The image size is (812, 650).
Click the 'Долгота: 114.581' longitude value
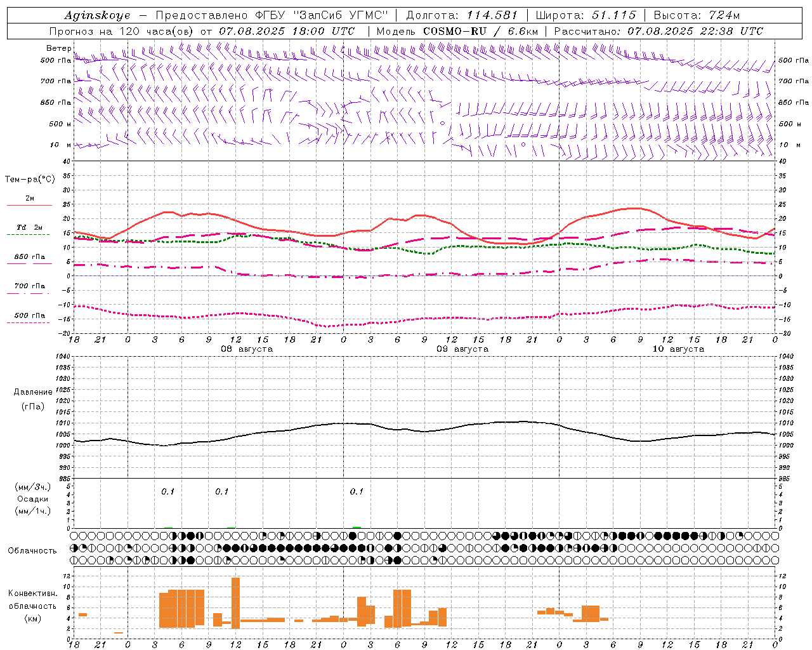(x=461, y=15)
